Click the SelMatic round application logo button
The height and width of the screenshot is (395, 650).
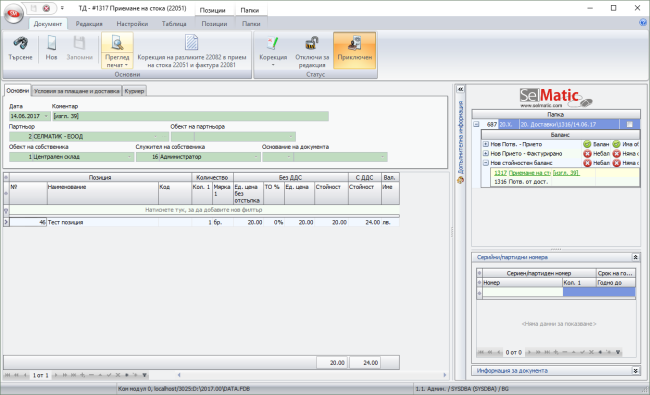coord(14,13)
